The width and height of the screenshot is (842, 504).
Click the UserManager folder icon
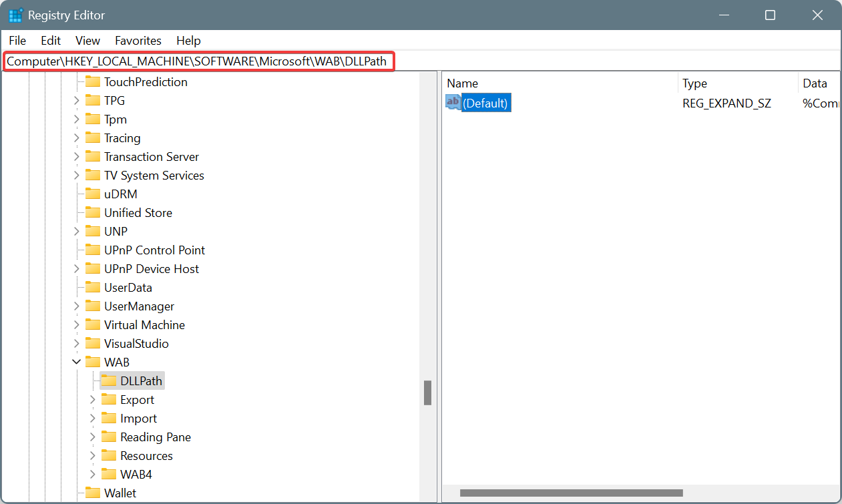(x=93, y=306)
